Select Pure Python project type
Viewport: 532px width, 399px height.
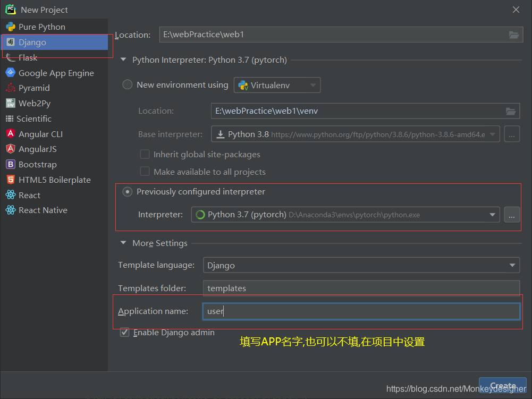(x=54, y=27)
